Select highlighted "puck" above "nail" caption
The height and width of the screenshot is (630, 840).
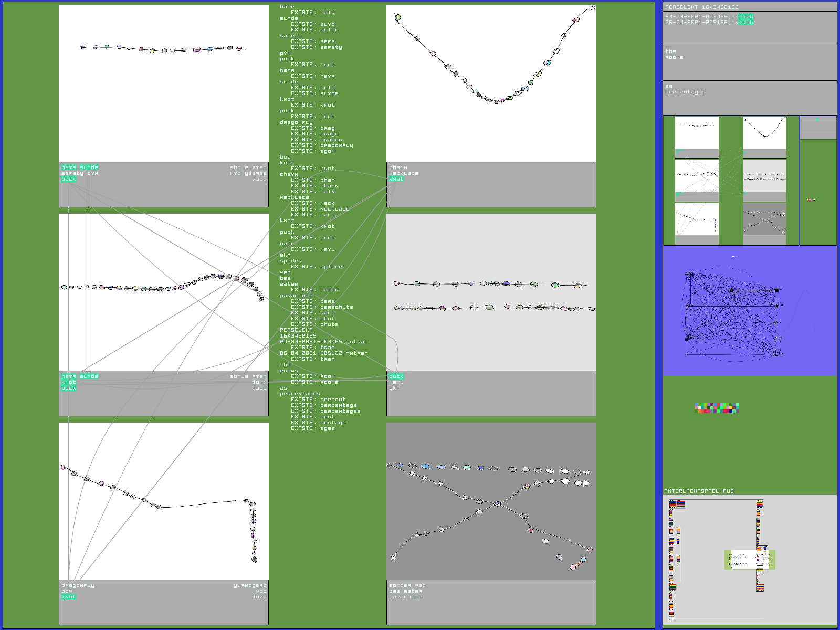396,376
